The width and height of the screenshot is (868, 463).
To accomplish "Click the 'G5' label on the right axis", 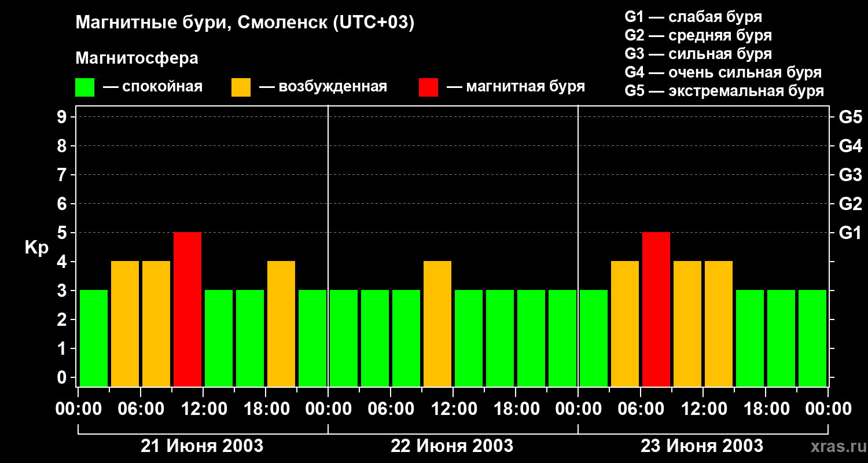I will pyautogui.click(x=850, y=117).
